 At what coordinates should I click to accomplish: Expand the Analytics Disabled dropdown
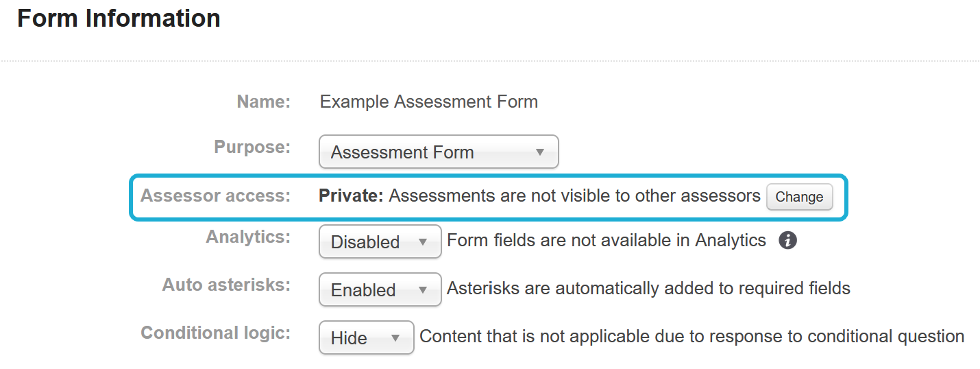(x=380, y=241)
